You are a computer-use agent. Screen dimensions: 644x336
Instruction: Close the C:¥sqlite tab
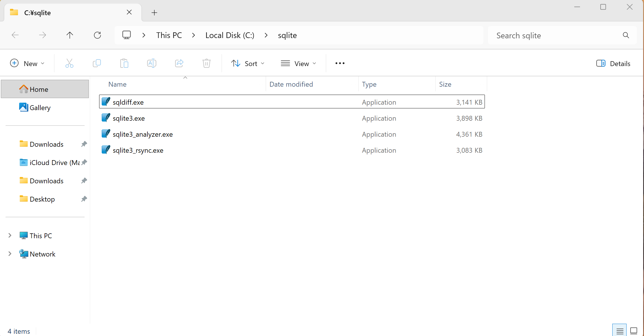point(129,12)
